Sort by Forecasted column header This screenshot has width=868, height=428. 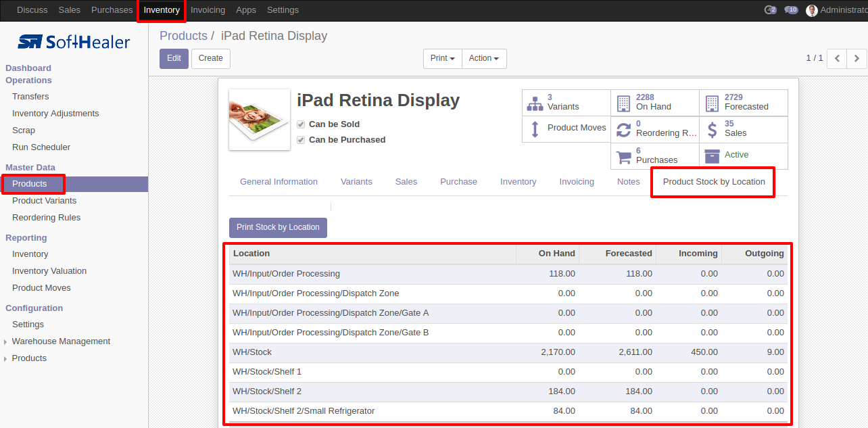[x=617, y=254]
